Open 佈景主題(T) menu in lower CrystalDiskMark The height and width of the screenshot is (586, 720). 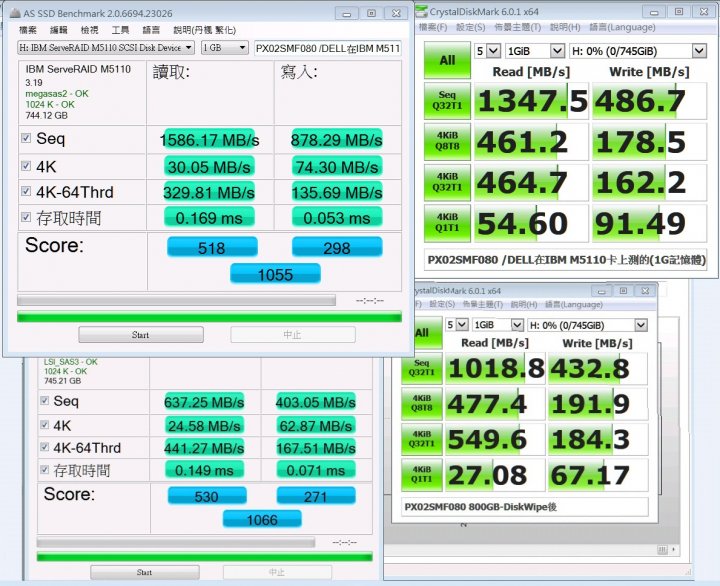click(483, 304)
